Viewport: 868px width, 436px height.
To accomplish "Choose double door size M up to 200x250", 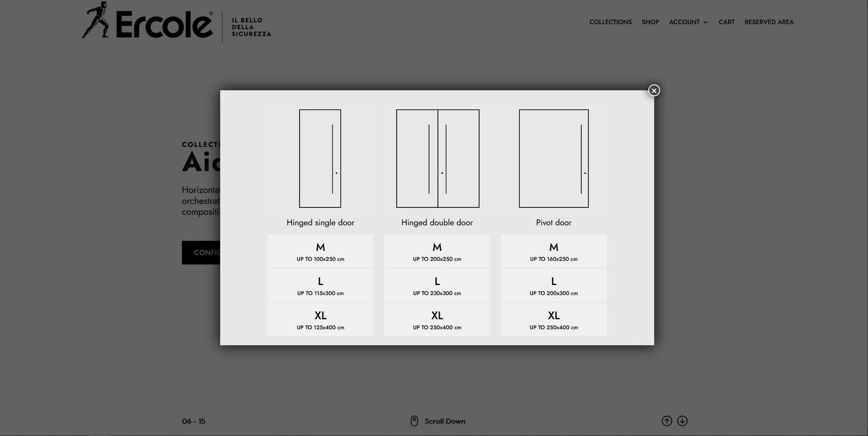I will (437, 251).
